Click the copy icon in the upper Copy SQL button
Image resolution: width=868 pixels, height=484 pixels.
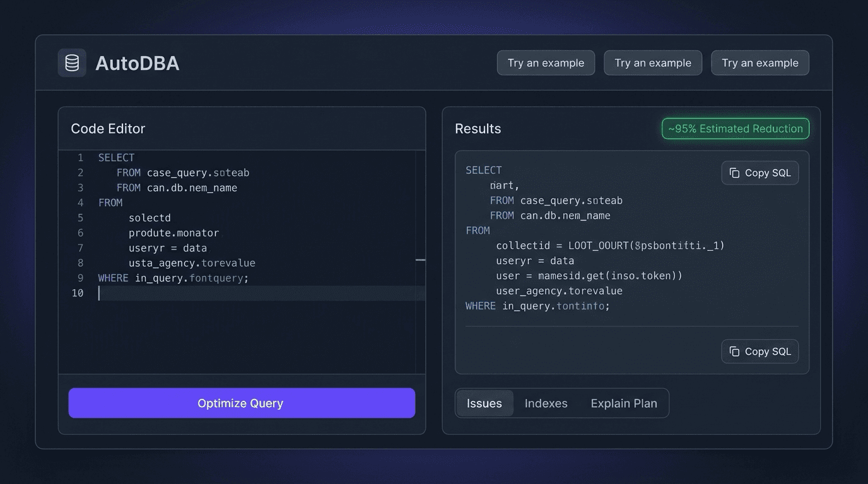pos(734,173)
